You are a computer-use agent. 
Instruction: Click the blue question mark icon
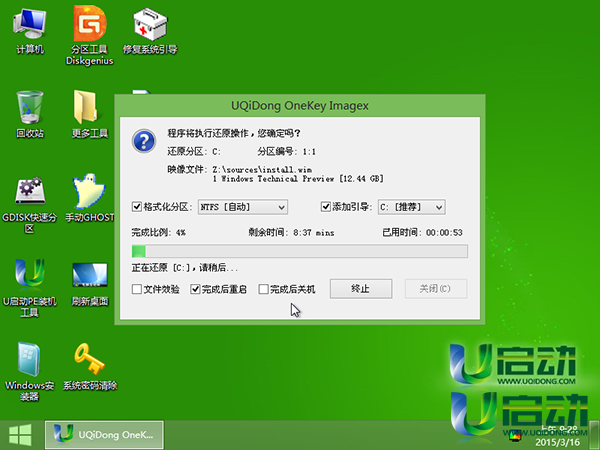[144, 141]
